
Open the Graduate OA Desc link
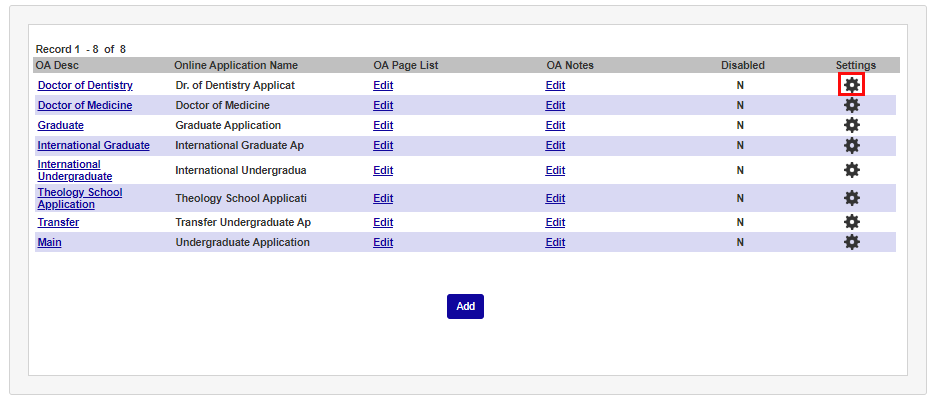(x=60, y=125)
